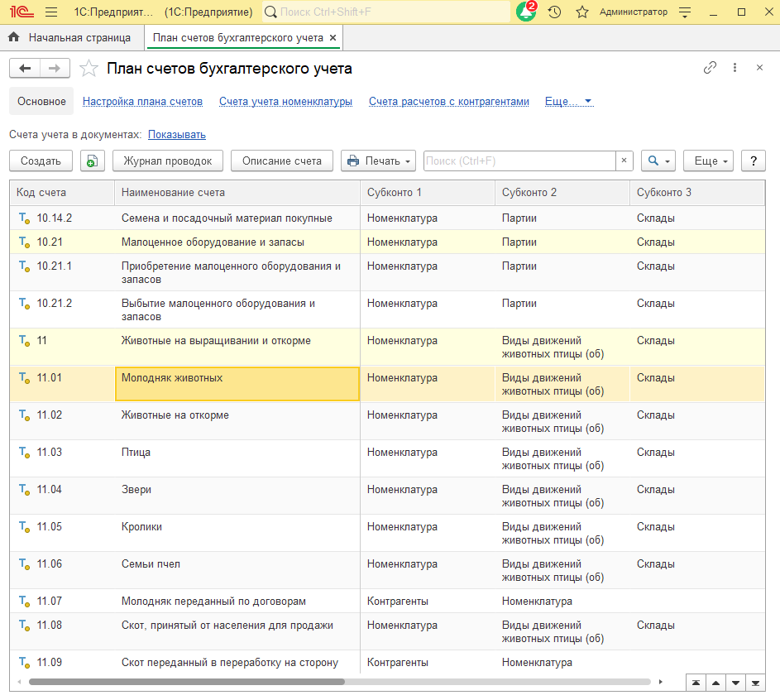Open the magnifier search options dropdown
Viewport: 780px width, 700px height.
658,161
